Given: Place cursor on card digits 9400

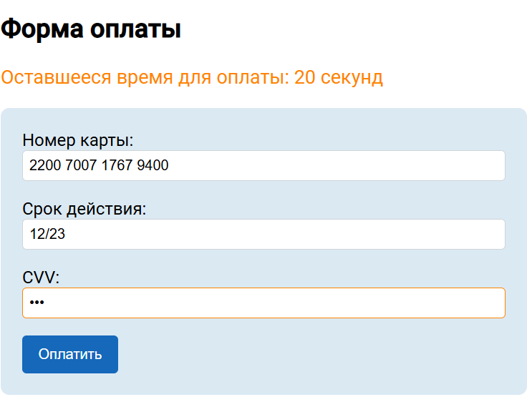Looking at the screenshot, I should pyautogui.click(x=153, y=165).
